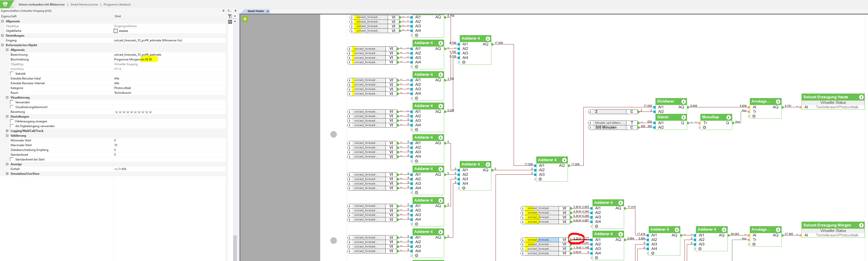Image resolution: width=868 pixels, height=261 pixels.
Task: Click the info icon on the Gleich block
Action: (x=683, y=117)
